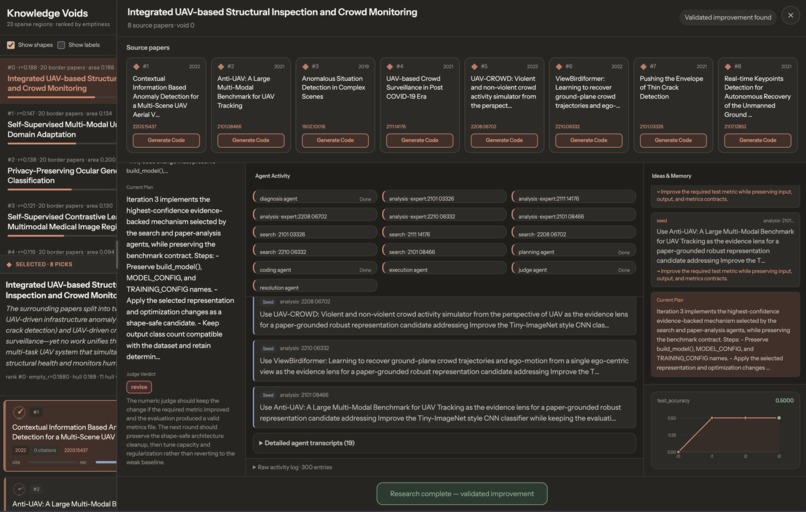
Task: Open analysis expert 2111.14176 entry
Action: [x=574, y=198]
